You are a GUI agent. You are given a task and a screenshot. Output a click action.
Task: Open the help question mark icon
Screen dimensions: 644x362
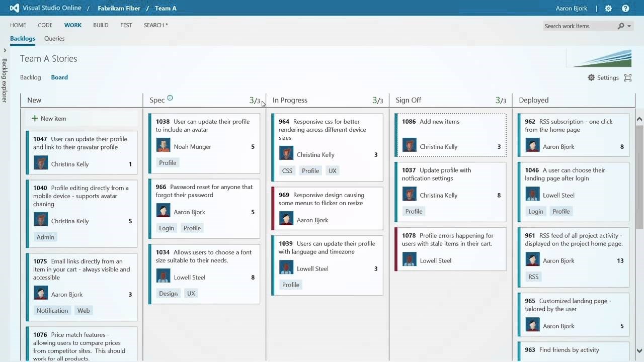(625, 8)
